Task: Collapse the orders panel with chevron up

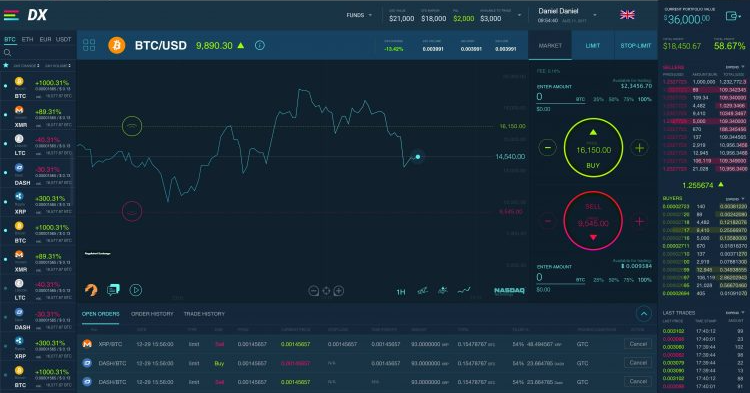Action: pyautogui.click(x=644, y=314)
